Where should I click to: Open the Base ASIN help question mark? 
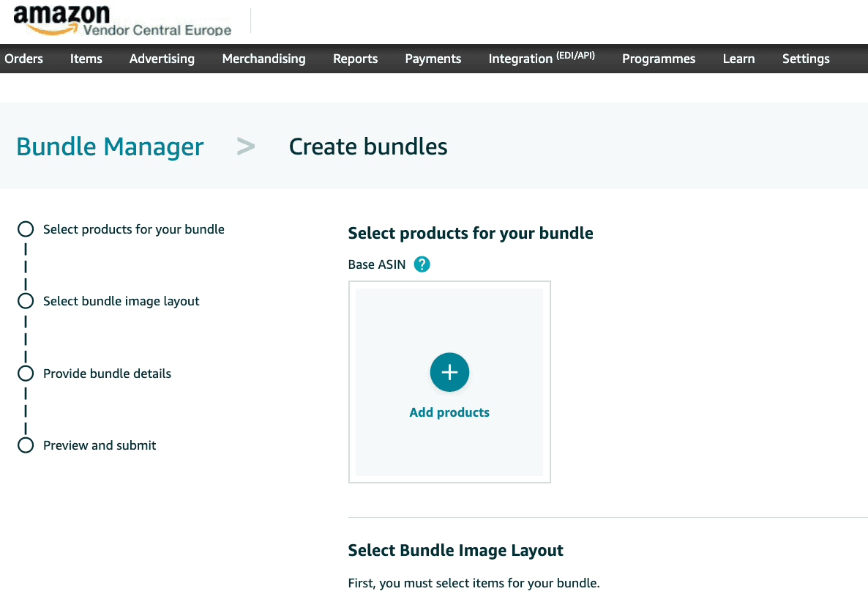[x=422, y=264]
